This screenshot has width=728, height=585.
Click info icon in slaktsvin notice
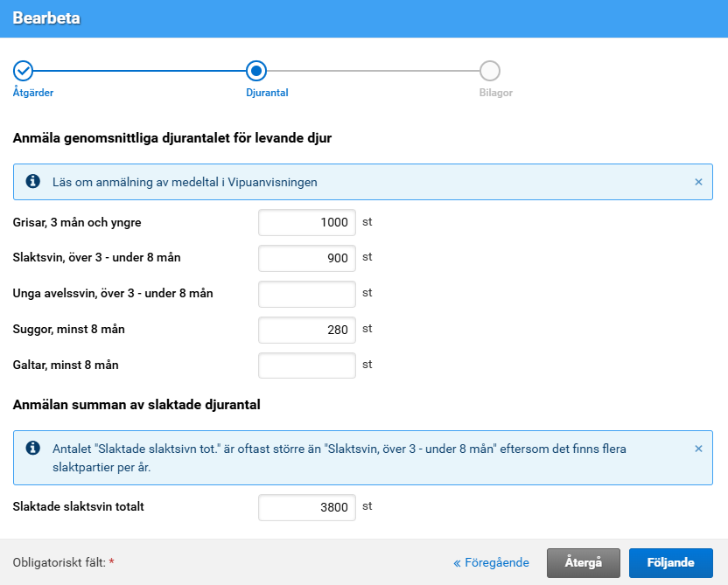point(33,449)
